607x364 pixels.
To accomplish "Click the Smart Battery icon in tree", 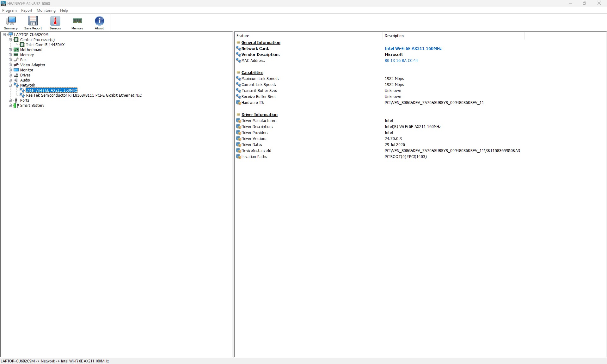I will pos(16,105).
